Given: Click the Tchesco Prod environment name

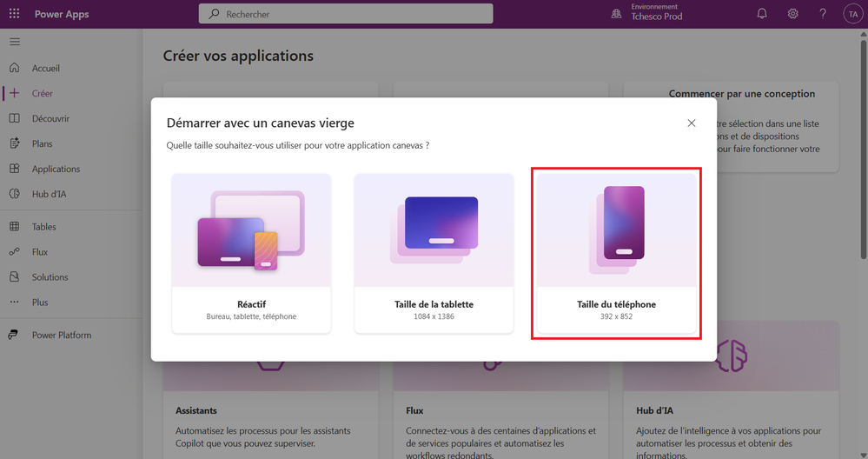Looking at the screenshot, I should click(x=657, y=17).
